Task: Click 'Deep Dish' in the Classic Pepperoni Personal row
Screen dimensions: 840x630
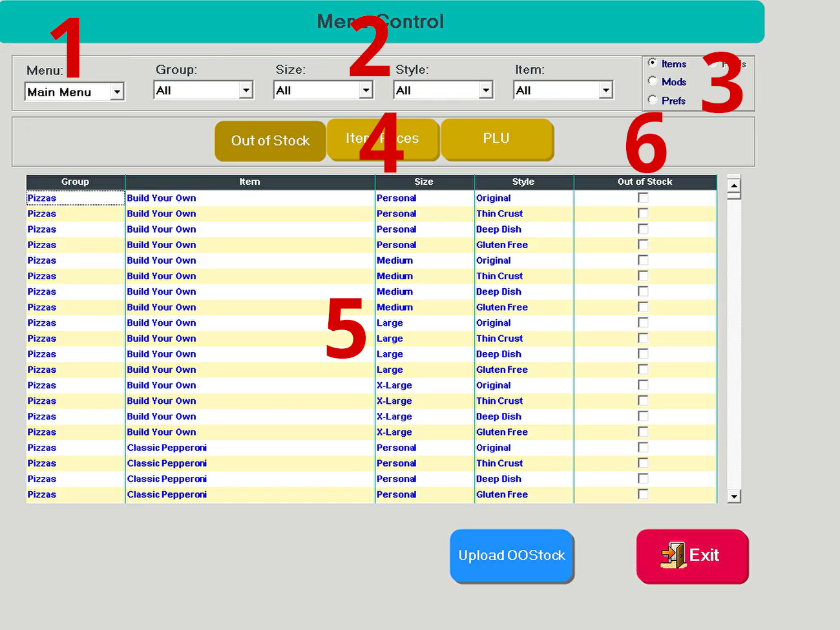Action: click(x=499, y=479)
